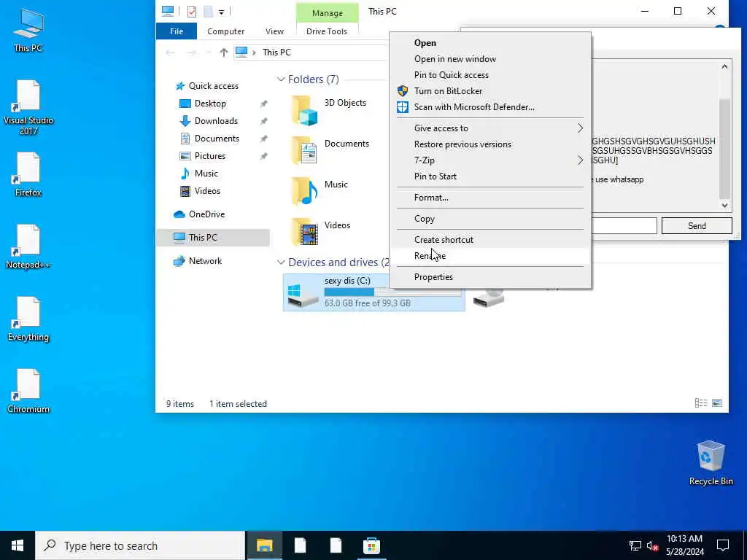Select the Notepad++ desktop shortcut
Image resolution: width=747 pixels, height=560 pixels.
pos(28,247)
